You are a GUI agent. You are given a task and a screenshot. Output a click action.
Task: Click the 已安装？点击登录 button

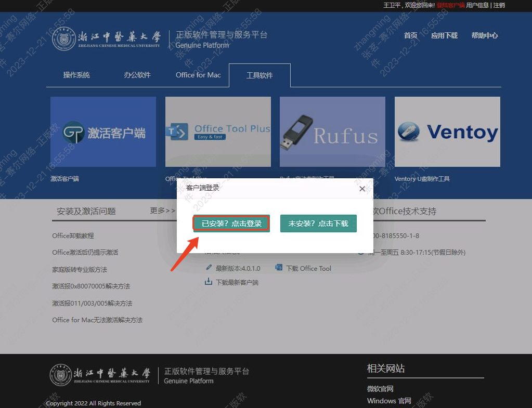[231, 223]
